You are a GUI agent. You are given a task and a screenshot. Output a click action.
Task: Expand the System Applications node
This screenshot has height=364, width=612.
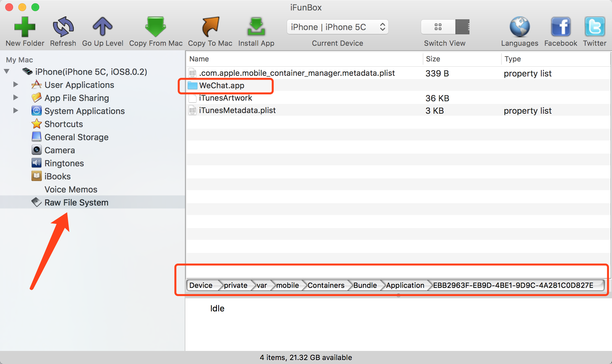tap(15, 111)
